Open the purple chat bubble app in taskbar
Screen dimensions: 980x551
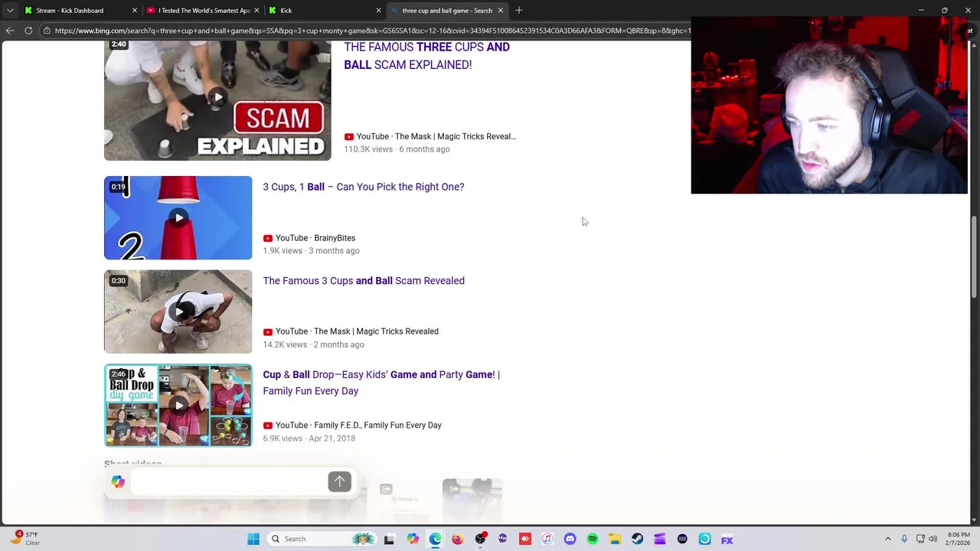coord(502,539)
